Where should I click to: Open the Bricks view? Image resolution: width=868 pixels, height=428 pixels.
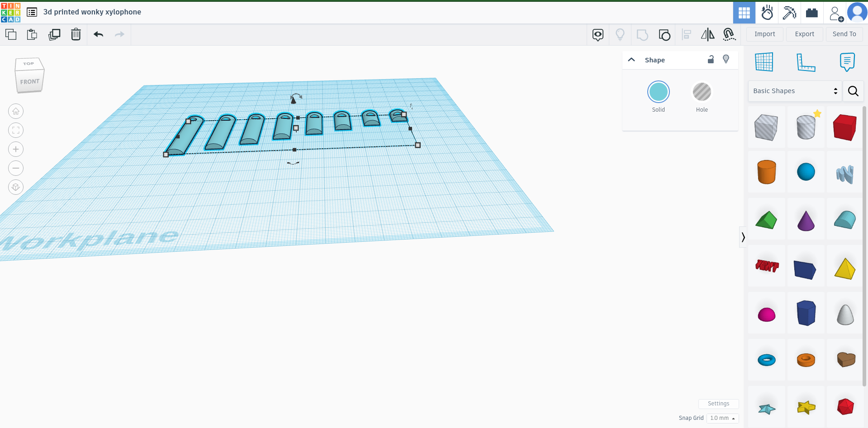tap(811, 12)
